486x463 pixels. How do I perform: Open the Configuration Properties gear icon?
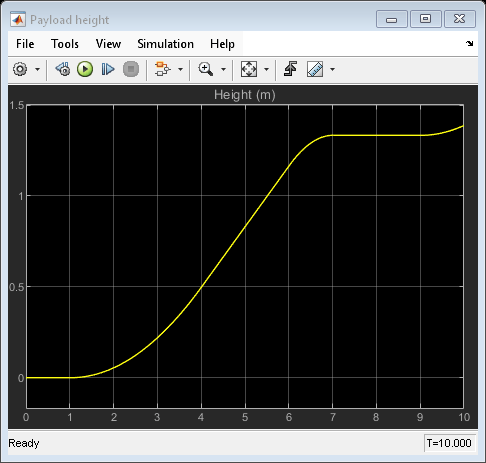tap(20, 69)
